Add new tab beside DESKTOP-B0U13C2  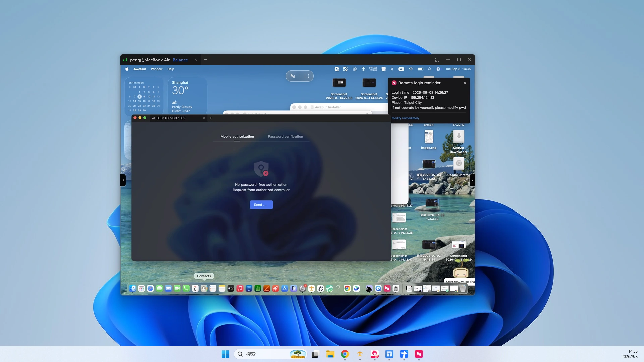pos(211,118)
